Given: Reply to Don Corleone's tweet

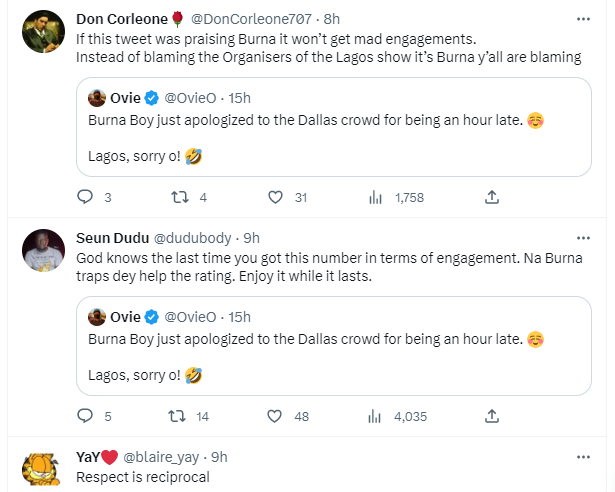Looking at the screenshot, I should 84,198.
